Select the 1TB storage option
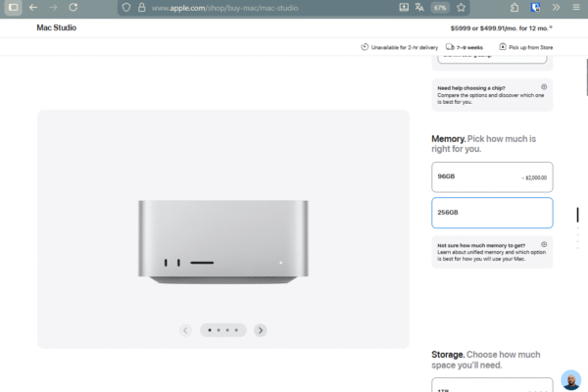Screen dimensions: 588x392 pos(492,385)
